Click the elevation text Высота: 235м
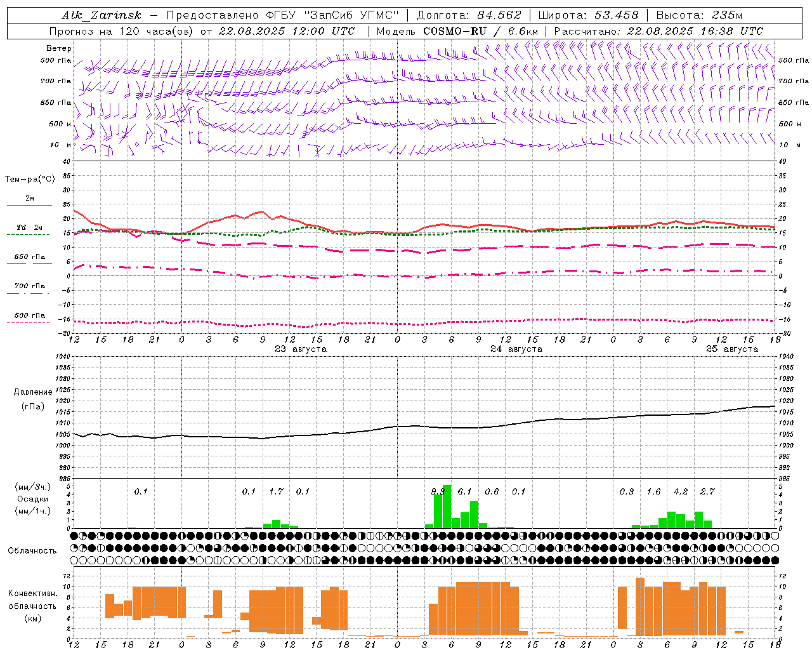Viewport: 812px width, 650px height. (x=699, y=15)
